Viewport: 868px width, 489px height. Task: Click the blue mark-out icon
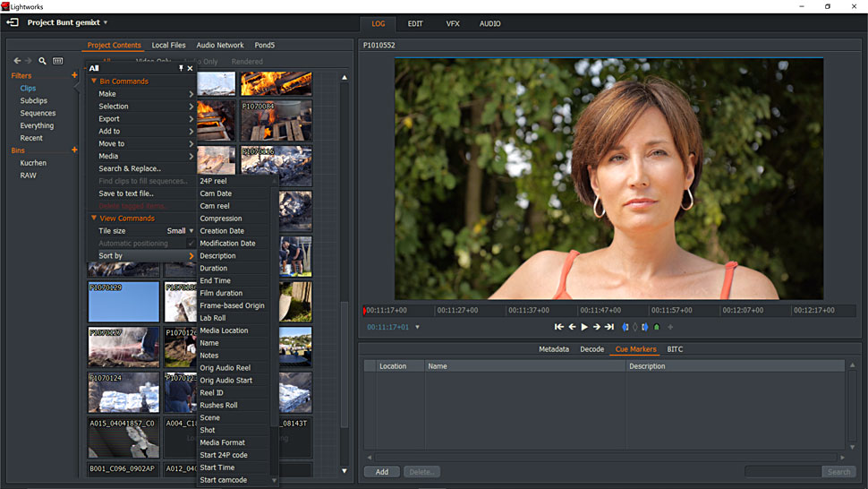tap(645, 327)
